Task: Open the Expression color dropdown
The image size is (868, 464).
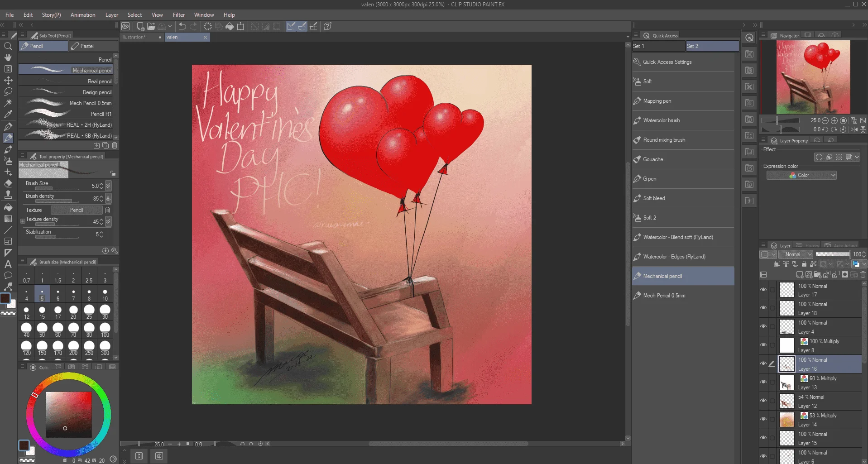Action: 801,175
